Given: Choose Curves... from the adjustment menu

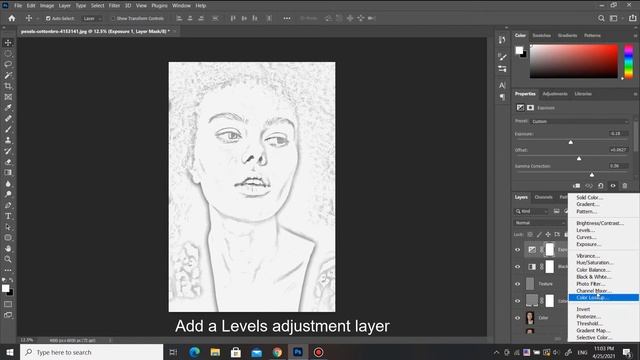Looking at the screenshot, I should [586, 237].
